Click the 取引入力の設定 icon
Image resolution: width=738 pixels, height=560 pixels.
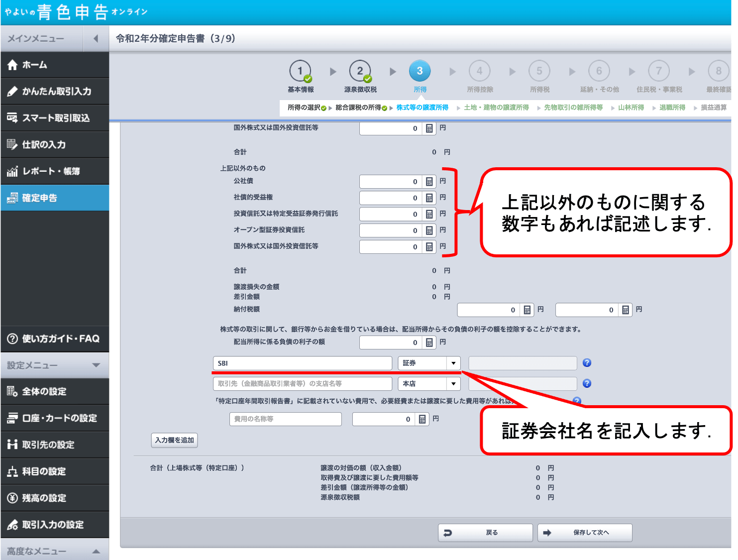pyautogui.click(x=12, y=525)
